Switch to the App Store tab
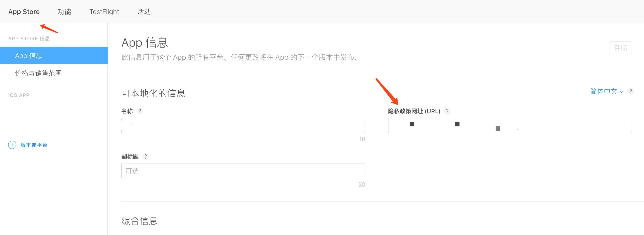This screenshot has width=644, height=235. pos(24,12)
